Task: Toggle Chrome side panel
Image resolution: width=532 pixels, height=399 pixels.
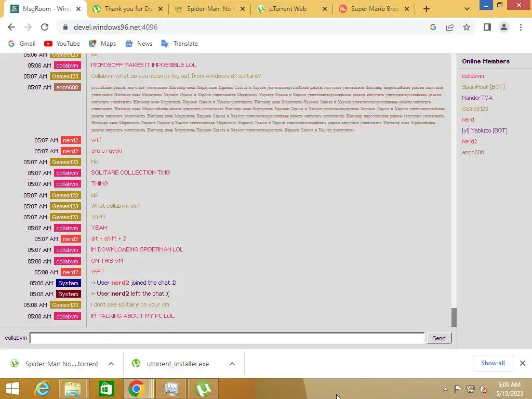Action: 487,27
